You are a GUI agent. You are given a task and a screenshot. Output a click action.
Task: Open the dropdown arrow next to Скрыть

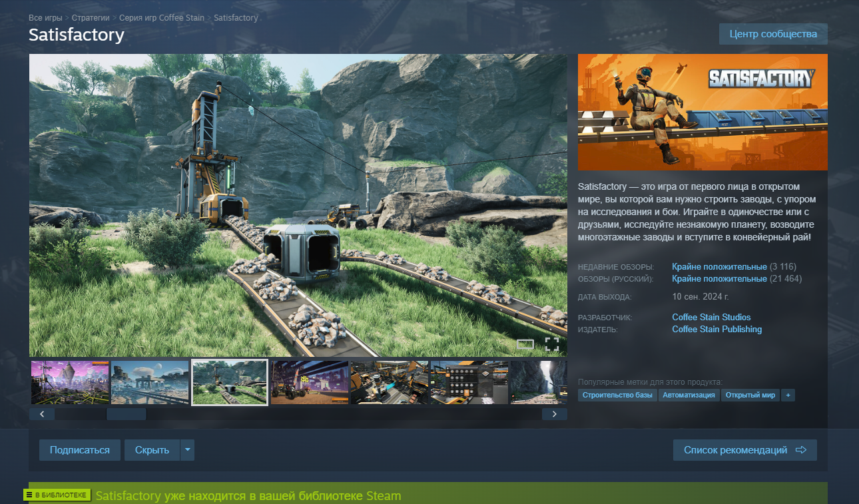click(x=188, y=450)
